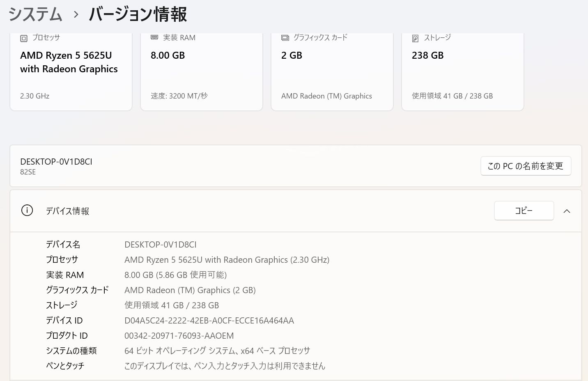Click AMD Radeon (TM) Graphics card caption
The image size is (588, 381).
click(x=326, y=96)
